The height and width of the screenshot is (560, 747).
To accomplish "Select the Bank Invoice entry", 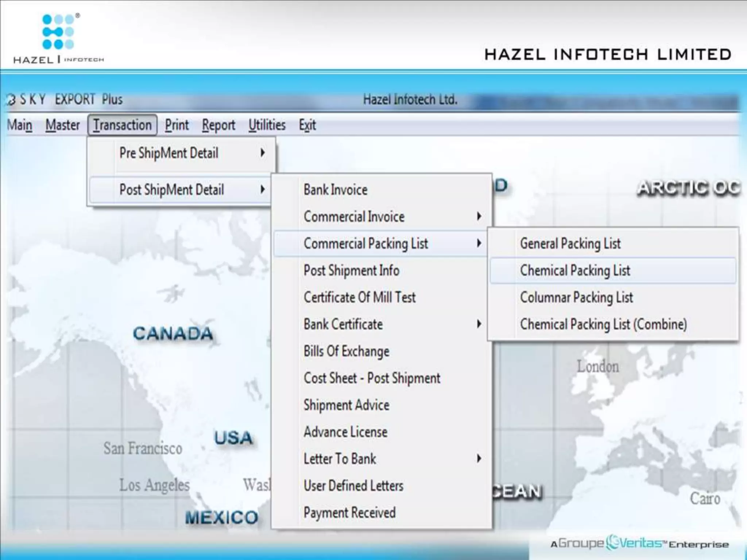I will pyautogui.click(x=336, y=190).
